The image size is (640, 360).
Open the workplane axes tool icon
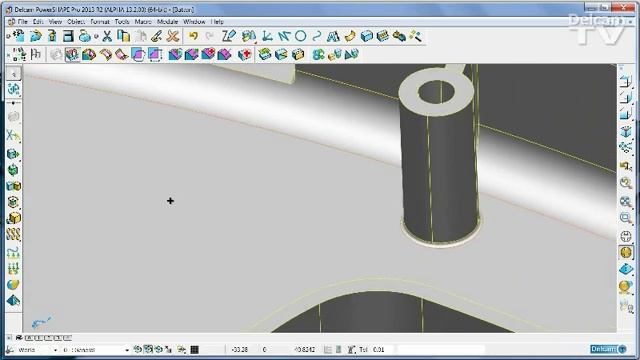(x=267, y=36)
